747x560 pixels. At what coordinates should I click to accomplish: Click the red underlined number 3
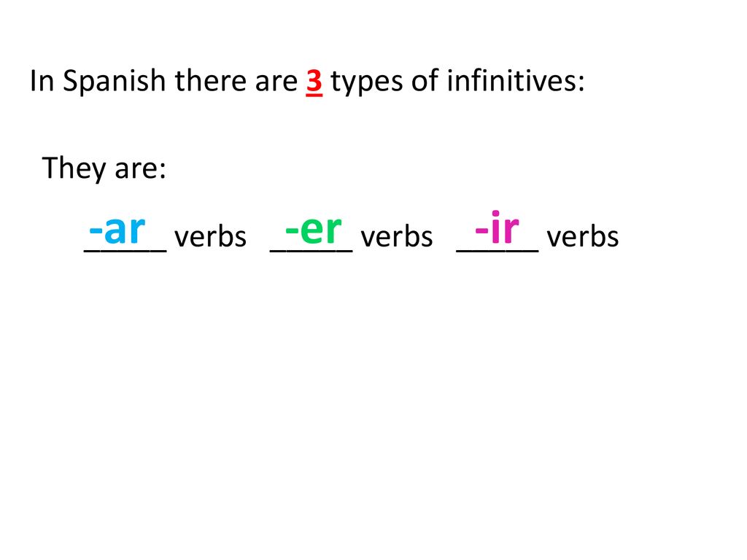(x=314, y=82)
